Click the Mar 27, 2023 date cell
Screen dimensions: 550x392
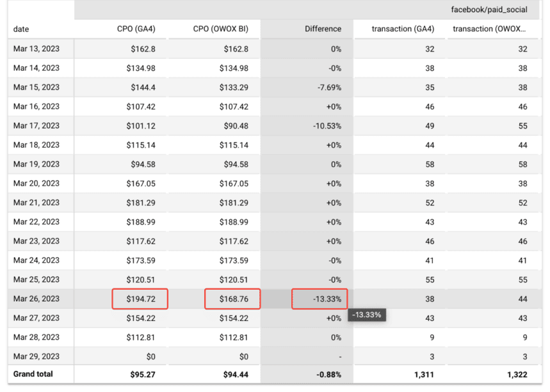coord(36,318)
